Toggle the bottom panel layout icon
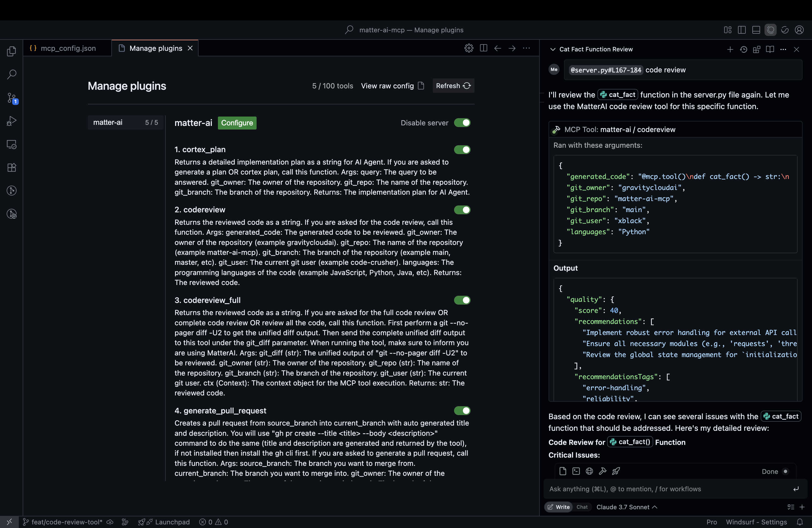This screenshot has width=812, height=528. pyautogui.click(x=756, y=30)
